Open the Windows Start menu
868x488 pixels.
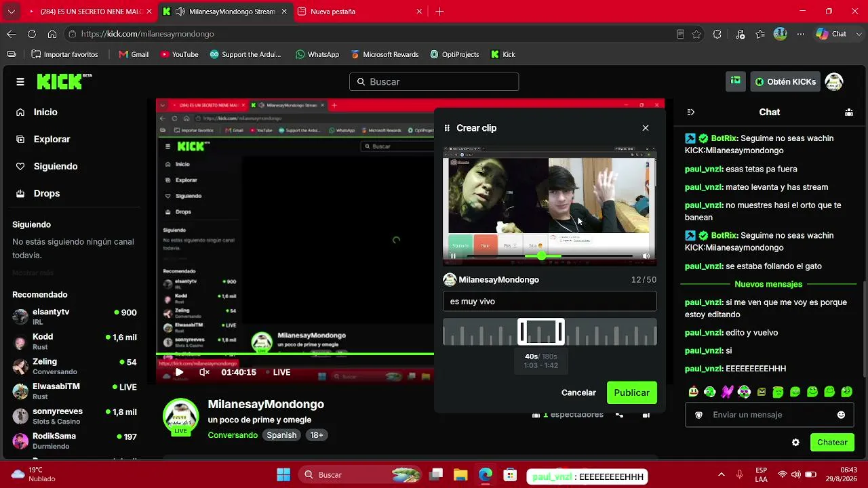coord(283,474)
